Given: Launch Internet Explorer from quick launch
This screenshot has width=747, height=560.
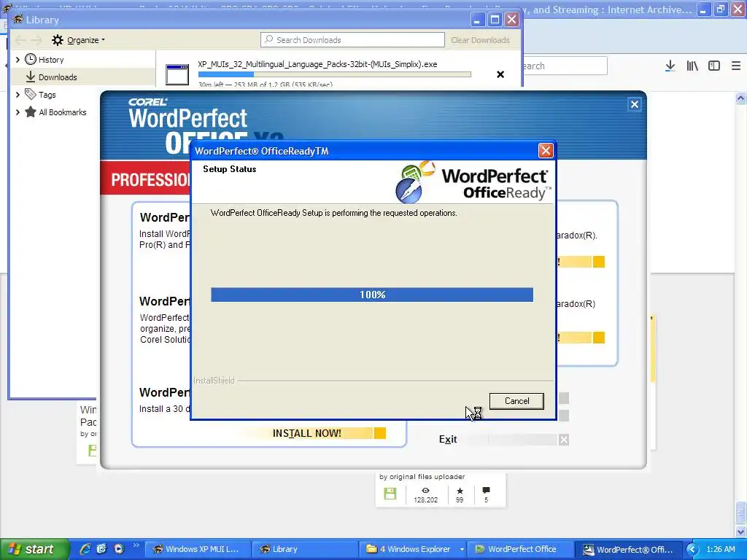Looking at the screenshot, I should coord(85,549).
